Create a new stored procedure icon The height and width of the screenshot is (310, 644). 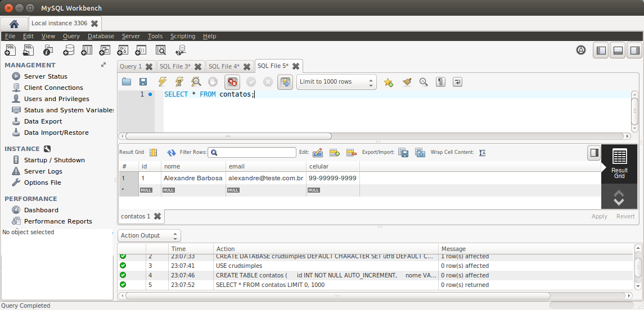click(123, 50)
